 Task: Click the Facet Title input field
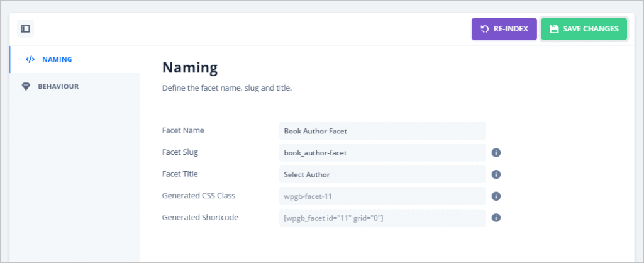tap(382, 175)
